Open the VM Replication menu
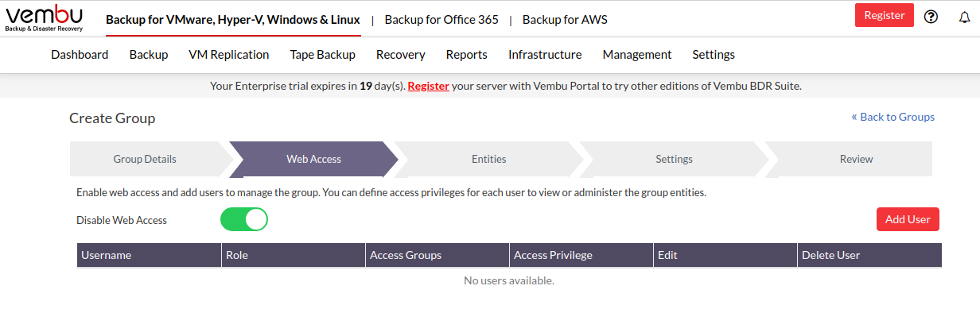 (x=229, y=55)
